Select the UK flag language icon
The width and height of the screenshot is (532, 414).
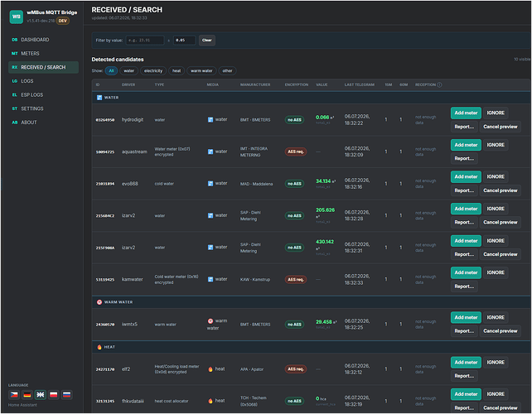coord(41,395)
